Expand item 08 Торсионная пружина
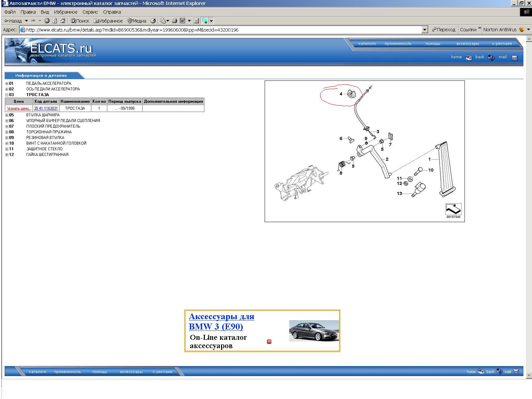 7,132
